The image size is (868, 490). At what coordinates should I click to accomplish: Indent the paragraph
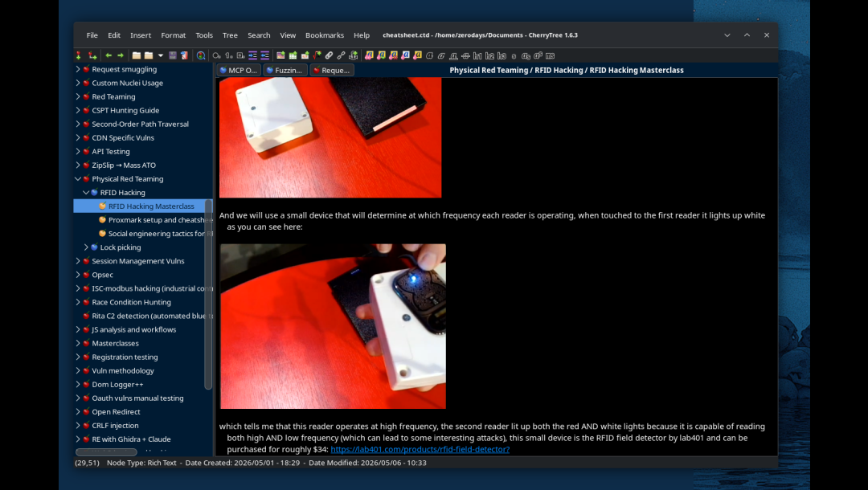tap(252, 55)
